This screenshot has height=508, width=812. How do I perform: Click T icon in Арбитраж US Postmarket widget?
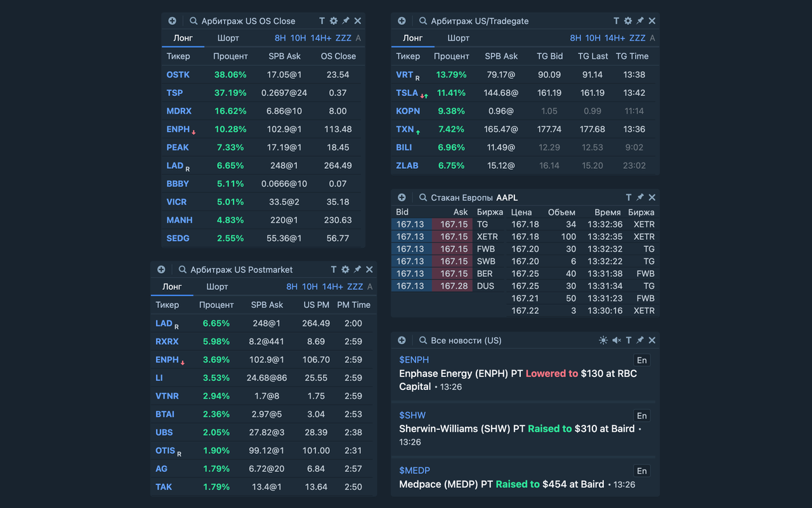pyautogui.click(x=333, y=270)
